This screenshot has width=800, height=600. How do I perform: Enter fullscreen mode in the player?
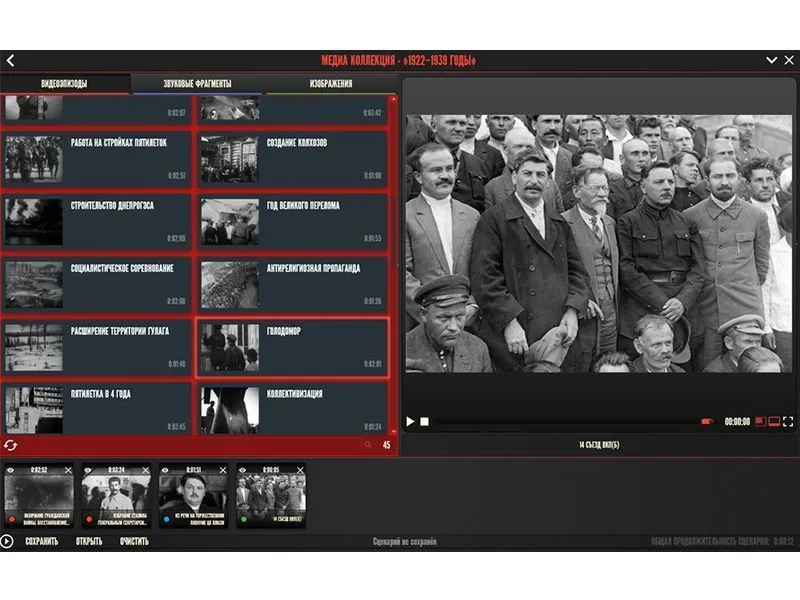[788, 422]
